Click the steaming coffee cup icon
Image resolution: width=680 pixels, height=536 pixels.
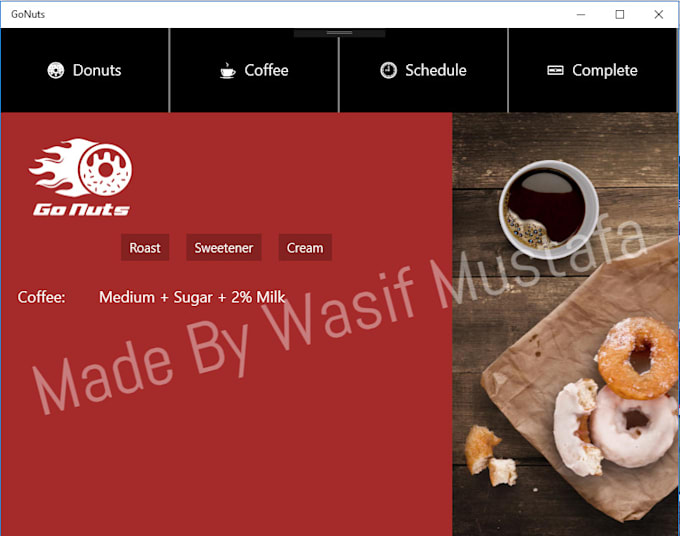(228, 70)
